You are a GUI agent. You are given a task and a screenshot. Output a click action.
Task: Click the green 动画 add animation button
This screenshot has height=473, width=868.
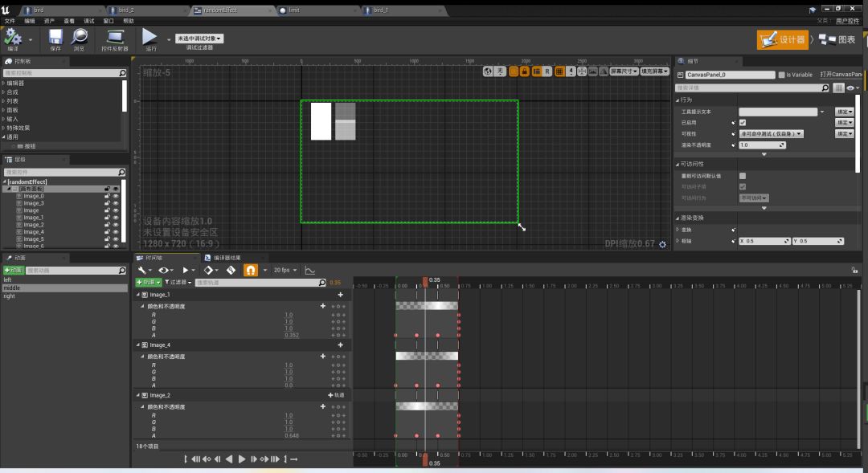click(13, 271)
